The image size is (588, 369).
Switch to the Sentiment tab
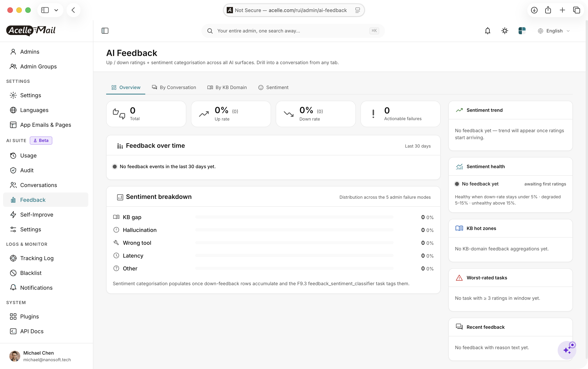coord(273,87)
